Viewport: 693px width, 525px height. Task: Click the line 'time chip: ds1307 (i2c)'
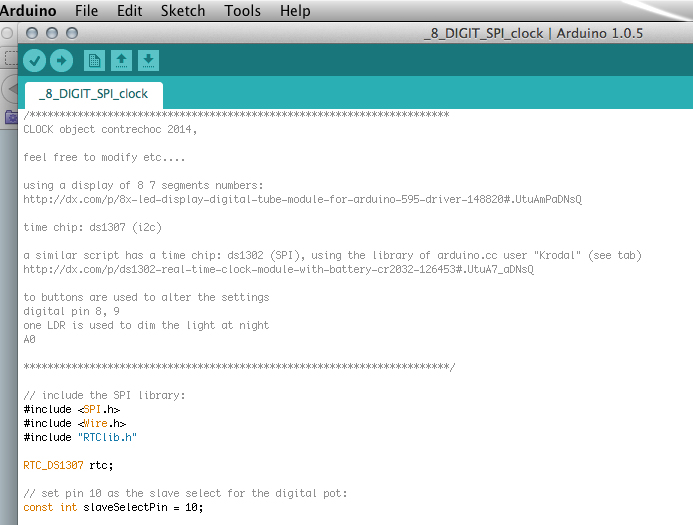[92, 227]
